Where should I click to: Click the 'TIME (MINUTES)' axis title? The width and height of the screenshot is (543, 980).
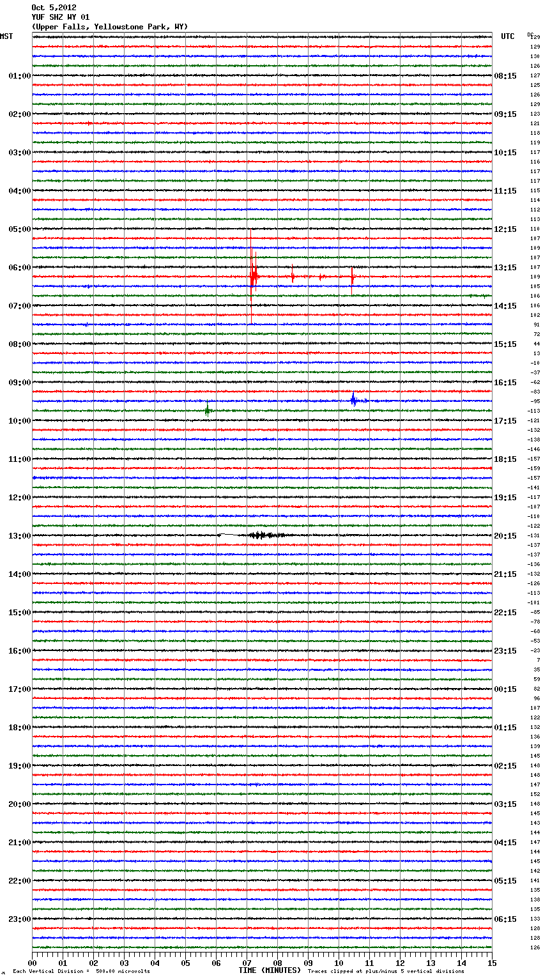pos(270,970)
